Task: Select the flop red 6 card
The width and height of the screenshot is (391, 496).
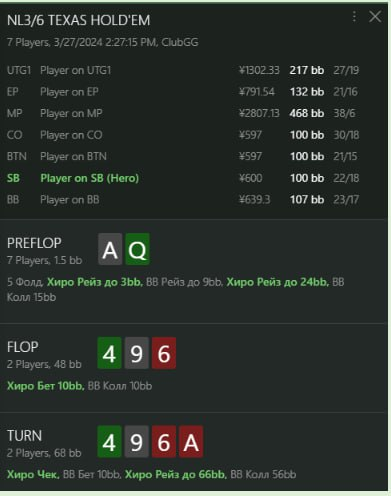Action: coord(164,353)
